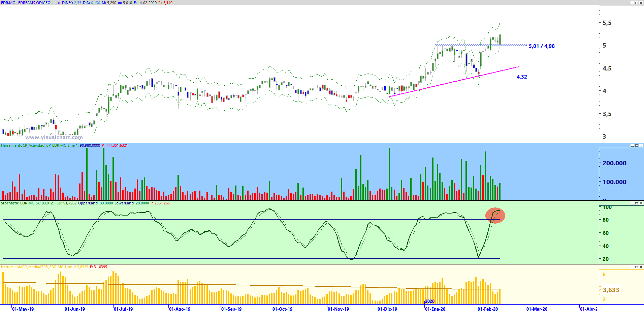Click the 'Dif. %: 2,55' header value
The image size is (644, 311).
tap(71, 3)
